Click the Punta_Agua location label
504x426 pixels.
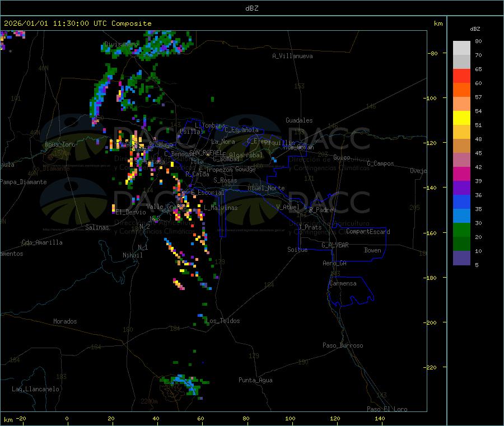click(x=255, y=380)
